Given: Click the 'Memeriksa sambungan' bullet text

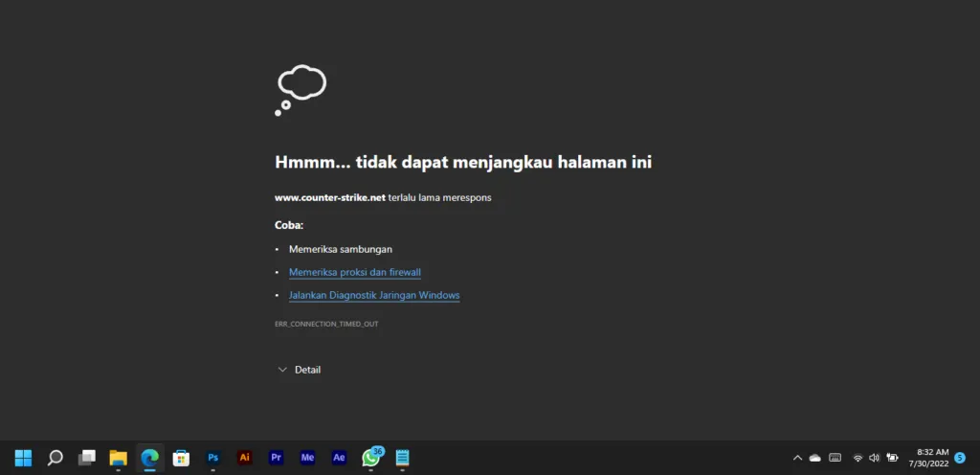Looking at the screenshot, I should [x=341, y=249].
